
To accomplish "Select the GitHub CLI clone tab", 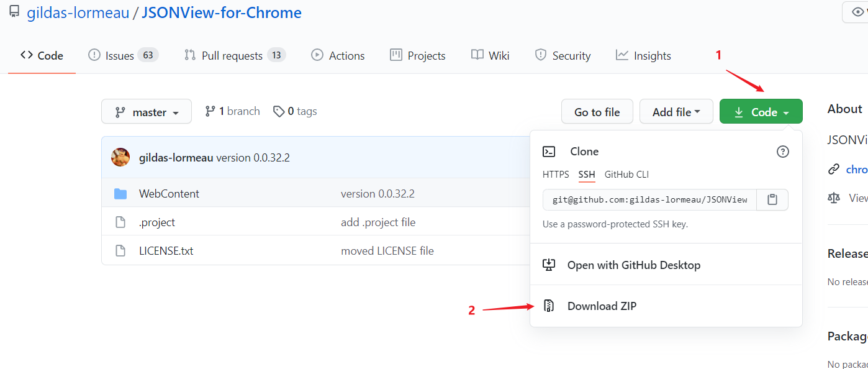I will point(626,175).
